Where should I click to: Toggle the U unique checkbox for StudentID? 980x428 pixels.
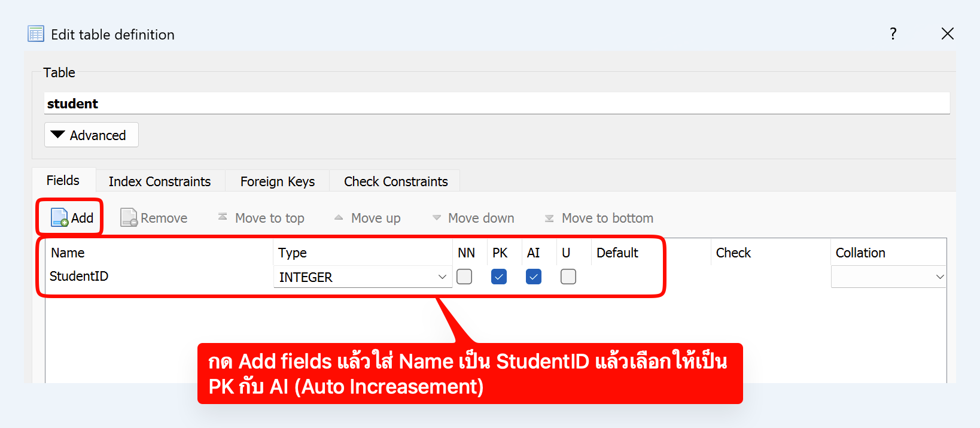[x=568, y=277]
